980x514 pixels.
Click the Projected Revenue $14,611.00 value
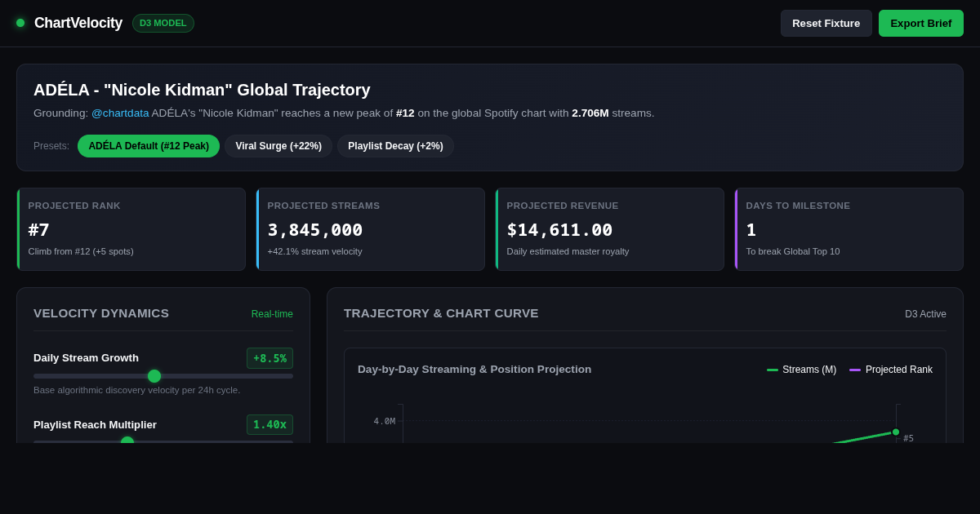(x=559, y=230)
